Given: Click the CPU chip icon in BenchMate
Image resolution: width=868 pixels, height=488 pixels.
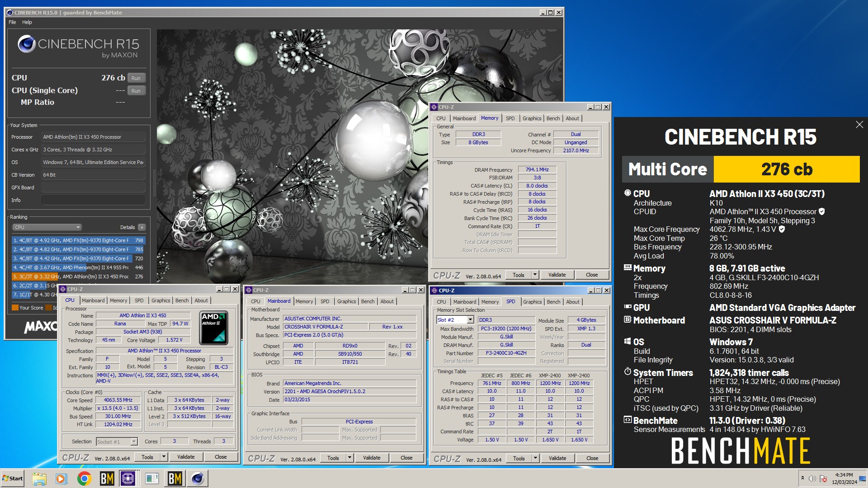Looking at the screenshot, I should tap(627, 193).
